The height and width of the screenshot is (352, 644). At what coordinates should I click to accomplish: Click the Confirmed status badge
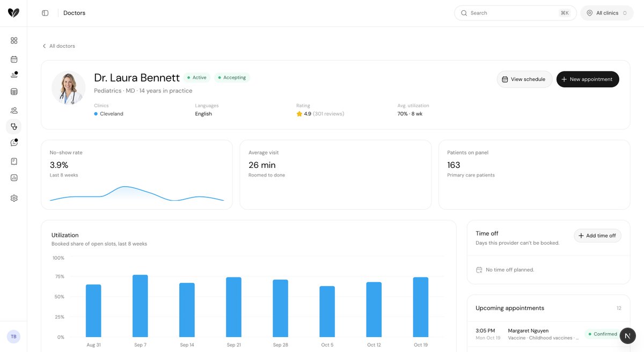click(602, 334)
